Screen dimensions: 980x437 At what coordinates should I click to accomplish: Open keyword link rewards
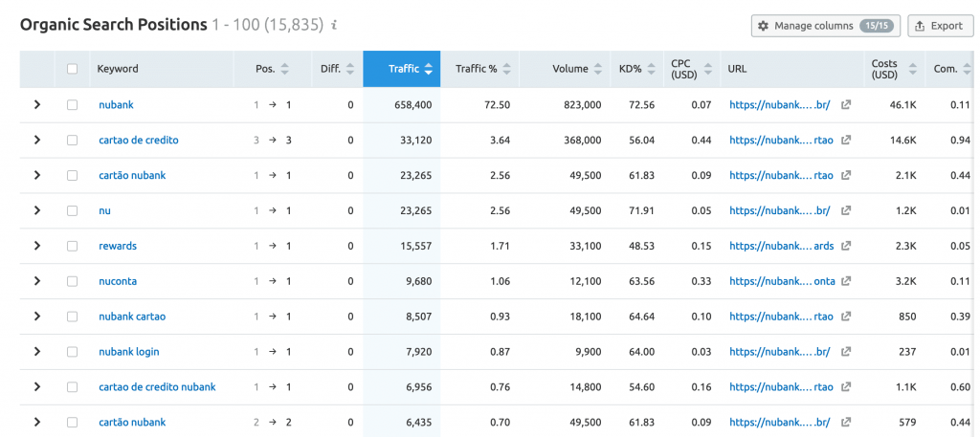(x=118, y=246)
